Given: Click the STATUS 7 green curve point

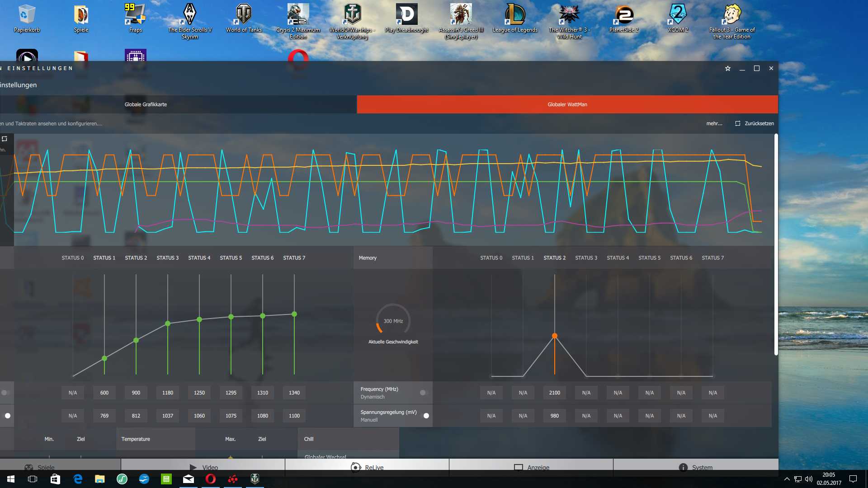Looking at the screenshot, I should pos(294,314).
